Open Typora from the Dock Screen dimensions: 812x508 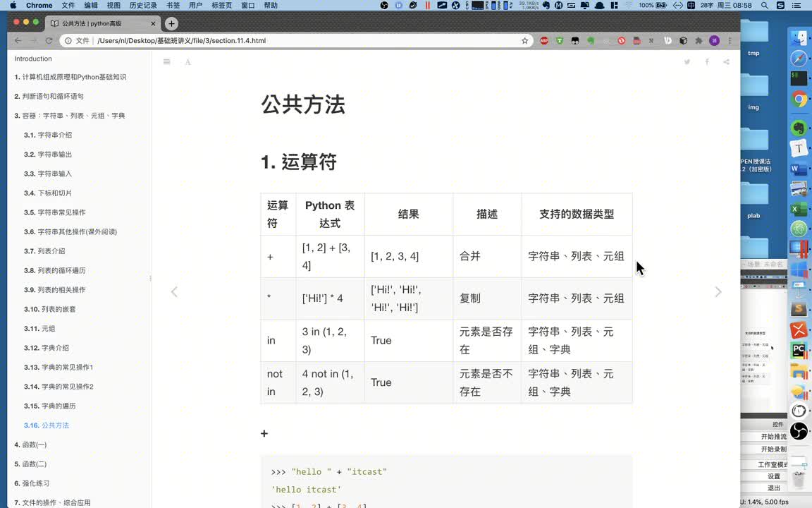pos(799,148)
